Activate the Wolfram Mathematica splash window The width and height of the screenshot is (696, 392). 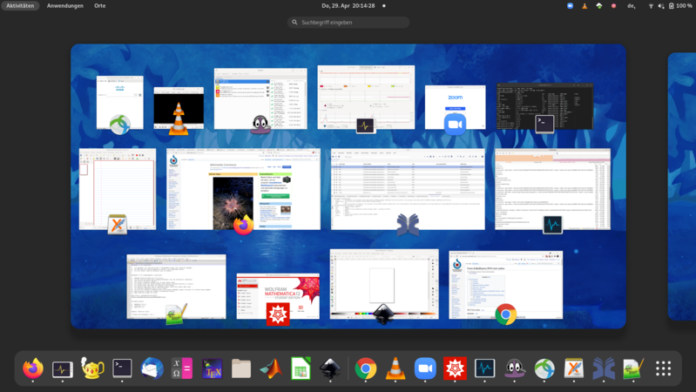coord(278,296)
